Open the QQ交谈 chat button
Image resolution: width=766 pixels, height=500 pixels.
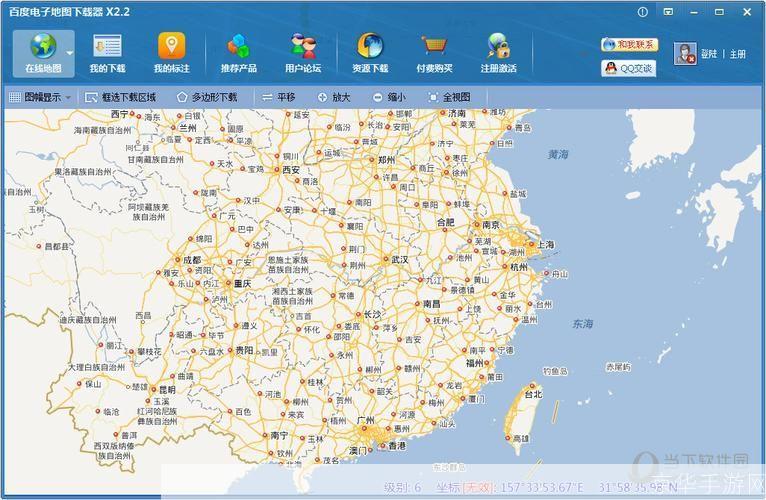[629, 68]
